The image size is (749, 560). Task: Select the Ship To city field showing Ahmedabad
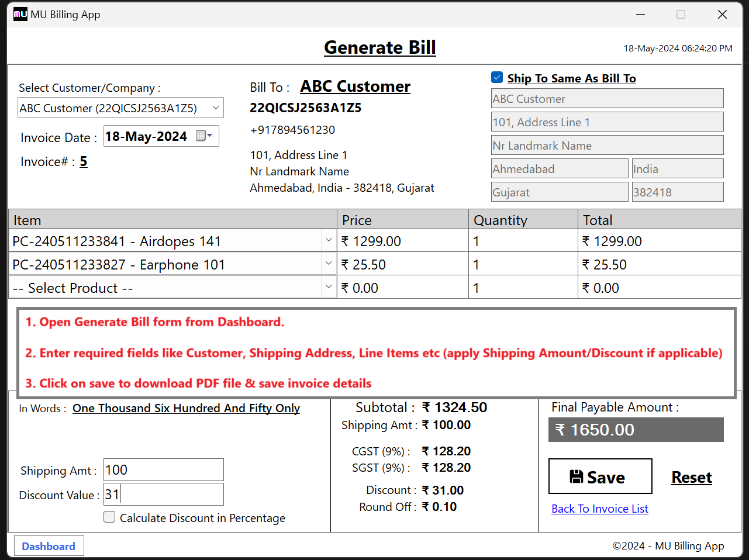[x=559, y=168]
